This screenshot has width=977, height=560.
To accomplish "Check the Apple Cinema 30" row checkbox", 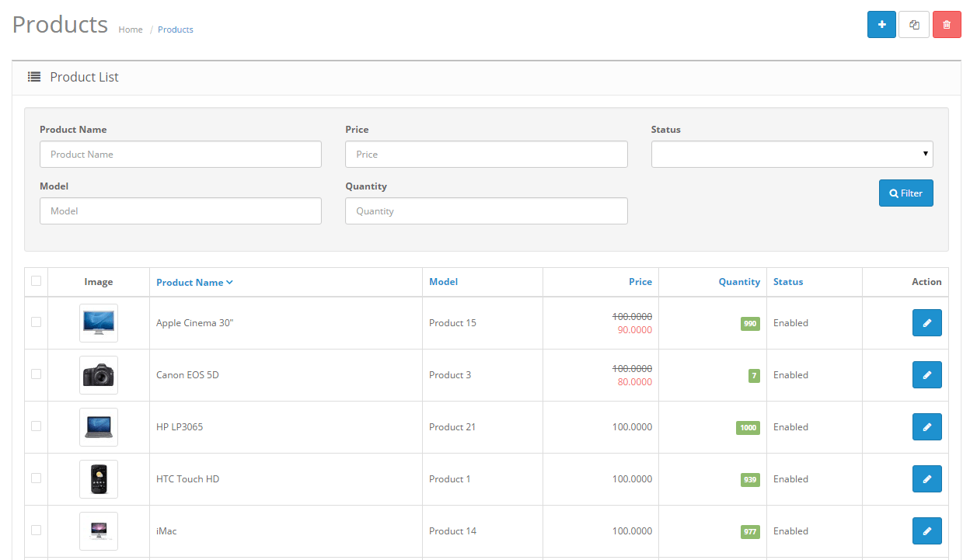I will (x=36, y=322).
